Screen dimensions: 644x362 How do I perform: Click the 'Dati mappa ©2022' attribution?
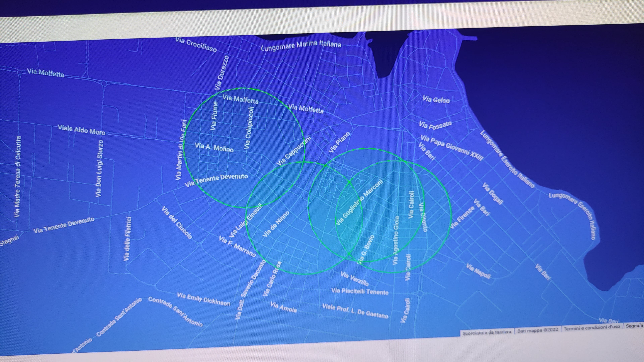click(538, 330)
